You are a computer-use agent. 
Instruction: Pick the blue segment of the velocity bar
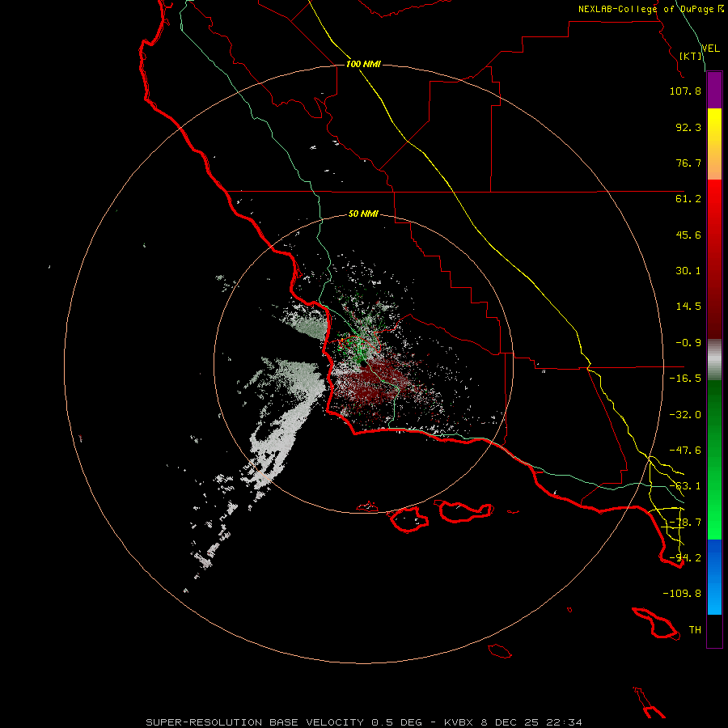(x=714, y=577)
